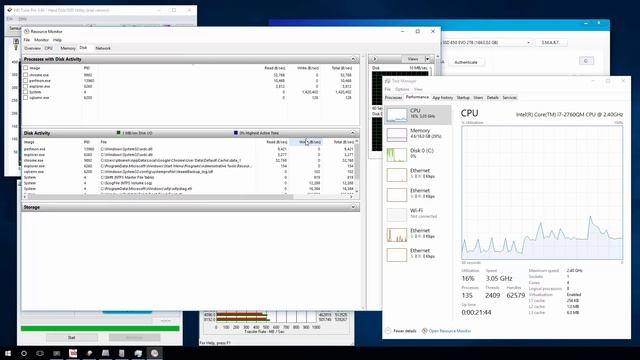This screenshot has width=640, height=360.
Task: Click Fewer details button
Action: [x=401, y=331]
